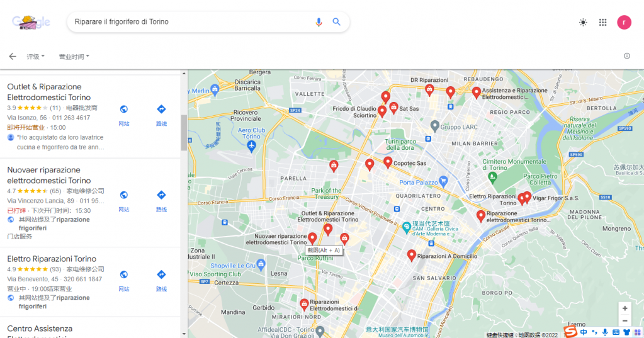The height and width of the screenshot is (338, 644).
Task: Zoom in the map with plus button
Action: pos(624,308)
